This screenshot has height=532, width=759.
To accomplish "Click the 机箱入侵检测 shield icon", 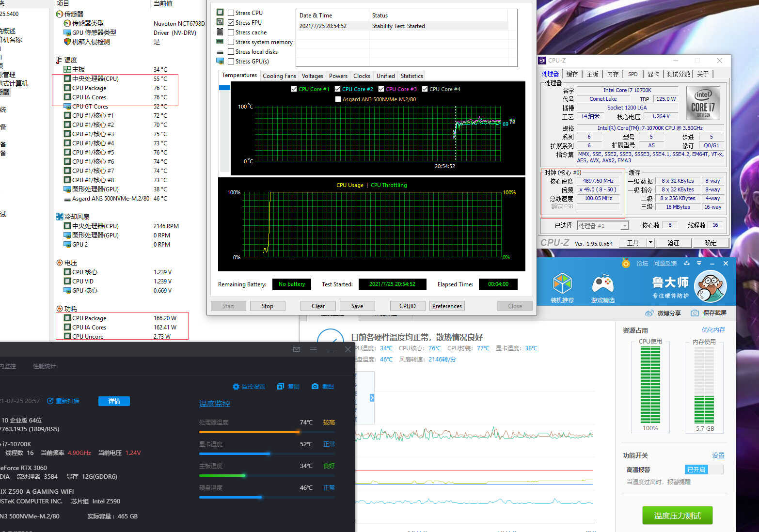I will [67, 42].
